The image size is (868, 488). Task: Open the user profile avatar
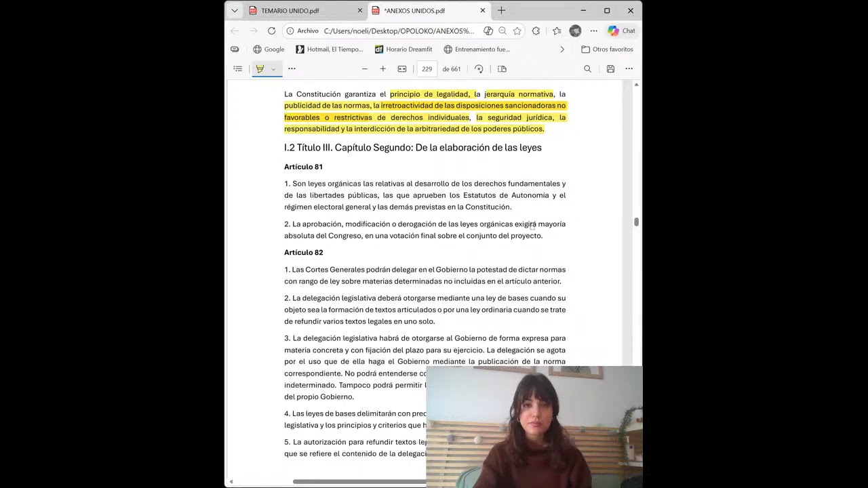point(575,30)
